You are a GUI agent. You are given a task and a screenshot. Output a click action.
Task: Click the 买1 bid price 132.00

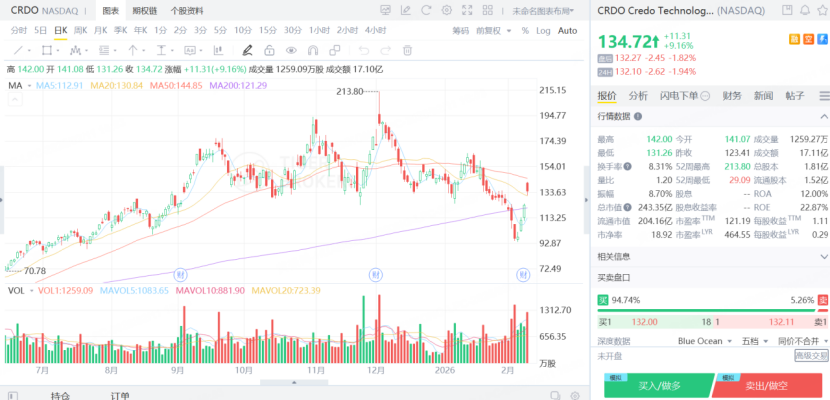click(644, 322)
